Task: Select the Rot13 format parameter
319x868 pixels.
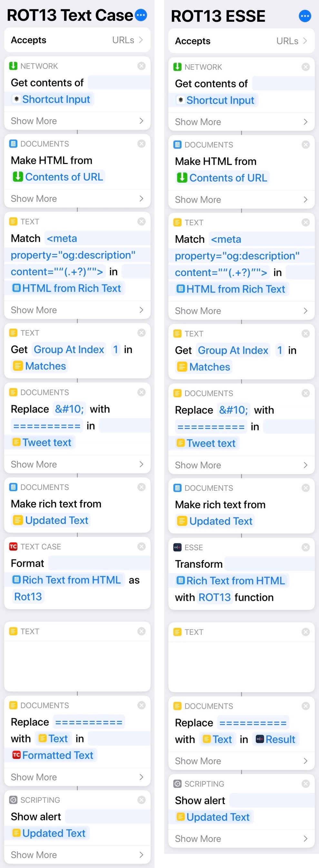Action: [28, 596]
